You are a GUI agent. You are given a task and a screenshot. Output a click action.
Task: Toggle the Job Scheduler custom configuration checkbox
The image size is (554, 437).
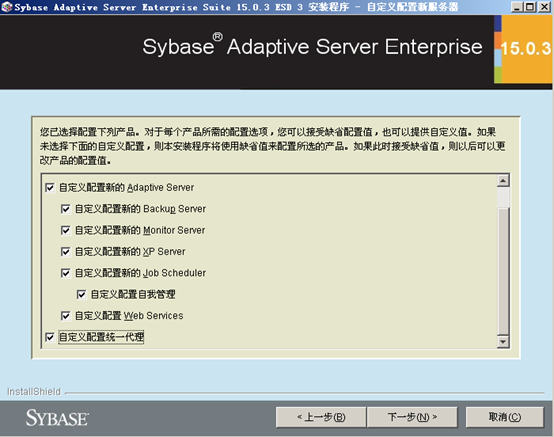(65, 273)
